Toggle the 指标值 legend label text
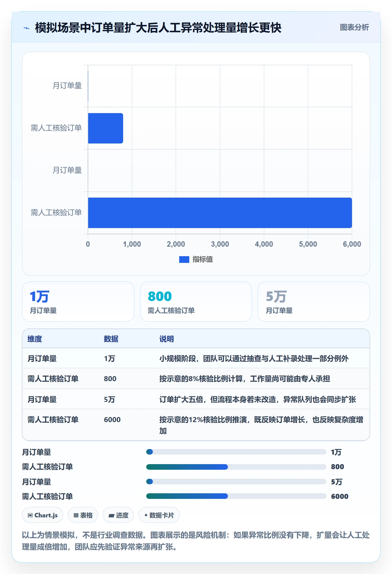 tap(202, 260)
